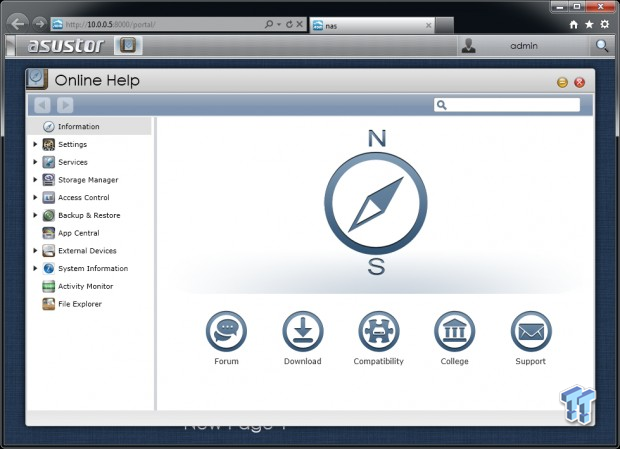Select the Activity Monitor help topic label
The height and width of the screenshot is (449, 620).
click(85, 286)
